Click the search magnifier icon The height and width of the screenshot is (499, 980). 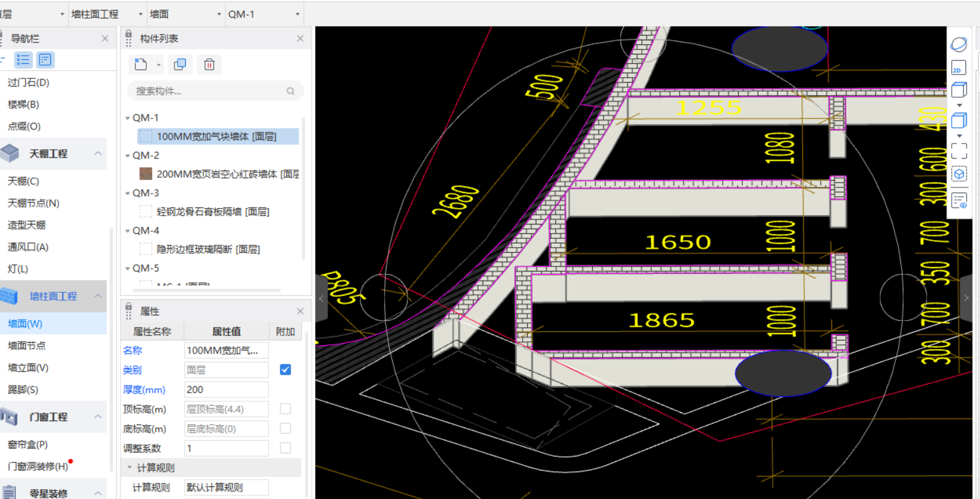pos(290,91)
